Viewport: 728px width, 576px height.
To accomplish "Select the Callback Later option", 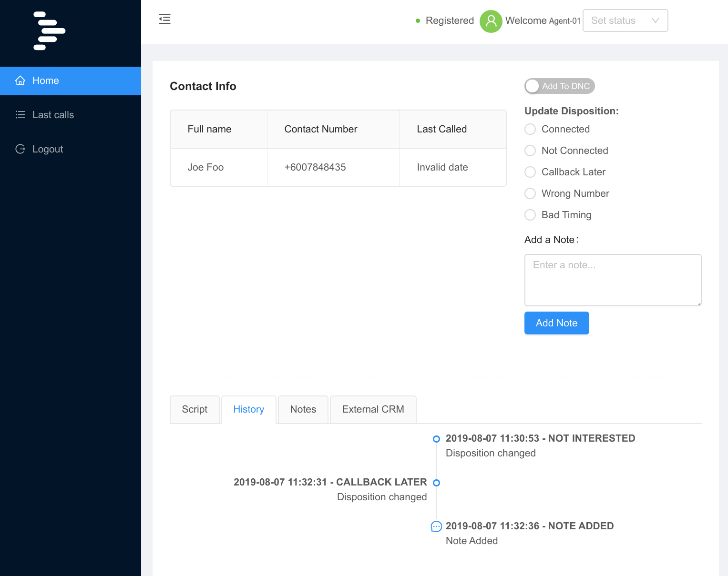I will click(x=530, y=172).
